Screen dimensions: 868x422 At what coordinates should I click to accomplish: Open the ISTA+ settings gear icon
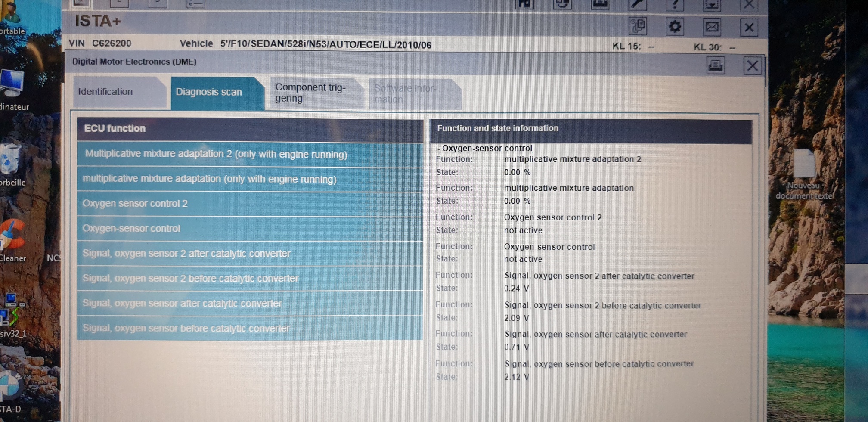(675, 27)
